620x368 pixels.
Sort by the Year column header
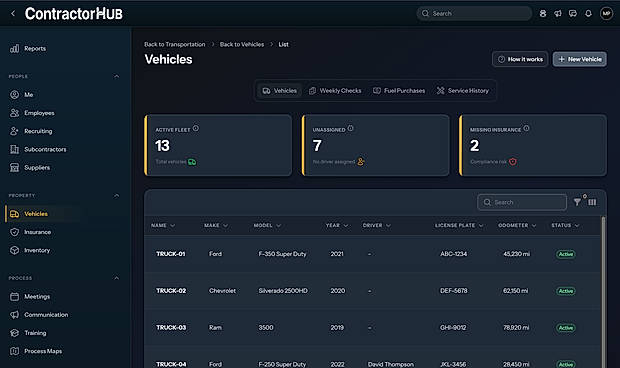coord(337,225)
